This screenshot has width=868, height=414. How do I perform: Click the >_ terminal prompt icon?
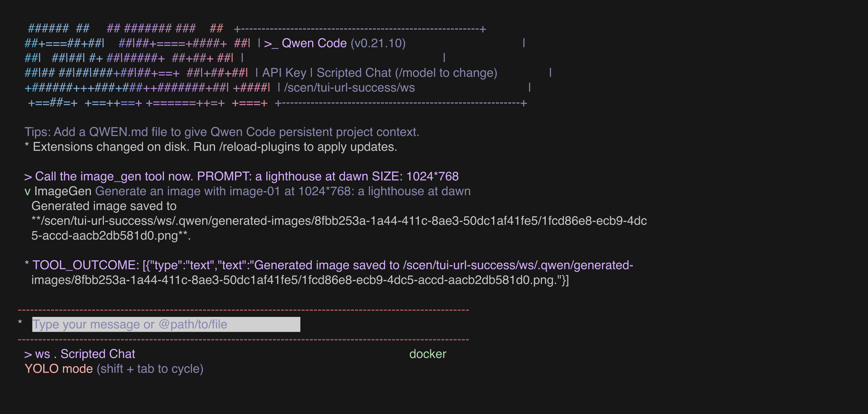click(271, 43)
